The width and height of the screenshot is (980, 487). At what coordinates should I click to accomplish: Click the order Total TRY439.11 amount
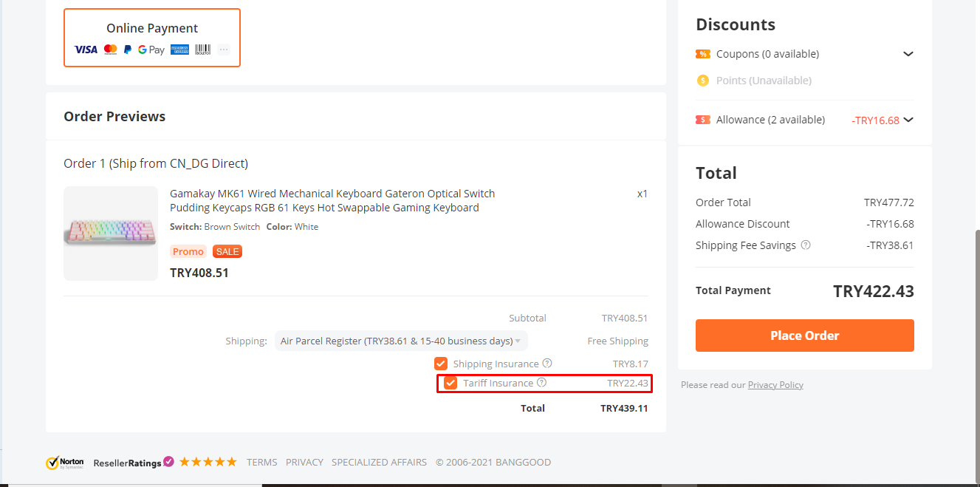624,408
